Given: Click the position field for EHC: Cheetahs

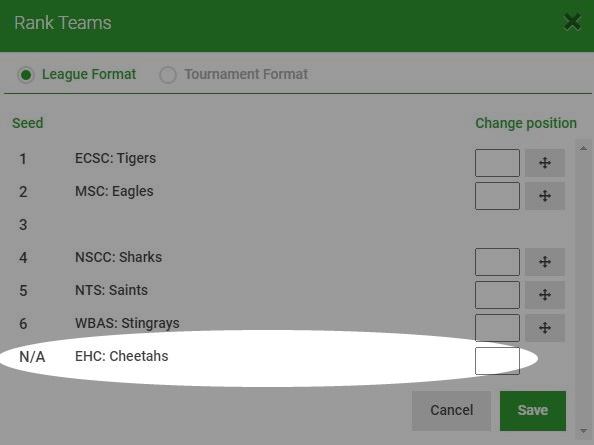Looking at the screenshot, I should tap(497, 361).
